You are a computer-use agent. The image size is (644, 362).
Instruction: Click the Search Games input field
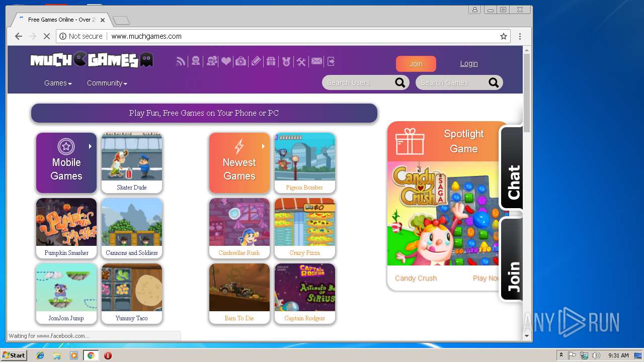coord(452,83)
